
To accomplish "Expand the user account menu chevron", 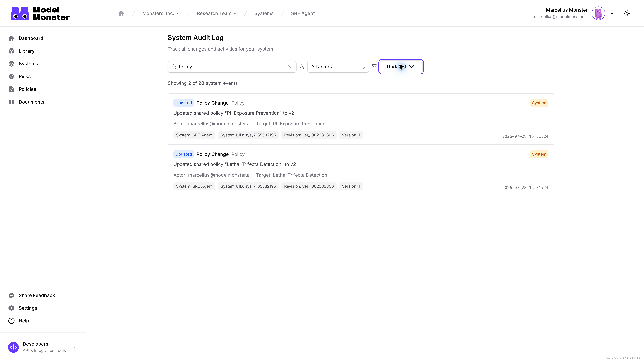I will tap(612, 13).
